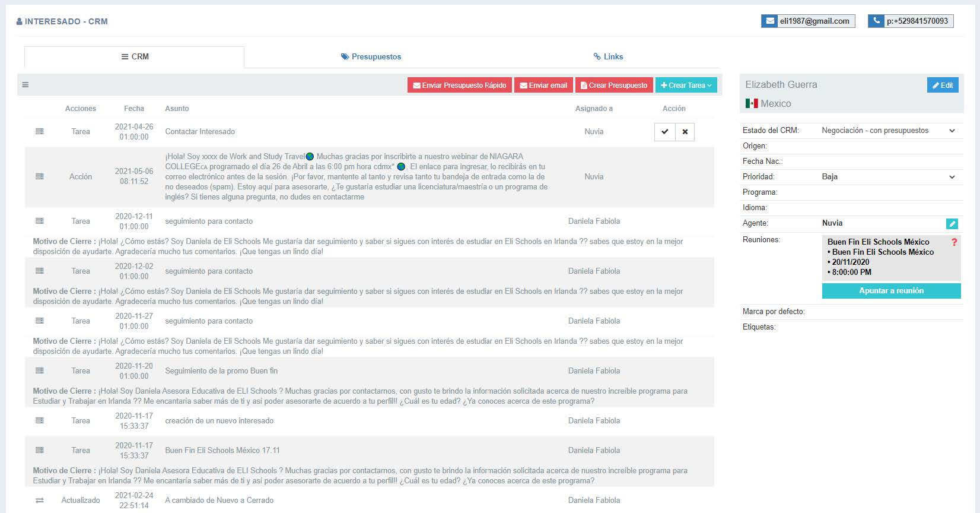The image size is (980, 513).
Task: Switch to the Presupuestos tab
Action: tap(371, 57)
